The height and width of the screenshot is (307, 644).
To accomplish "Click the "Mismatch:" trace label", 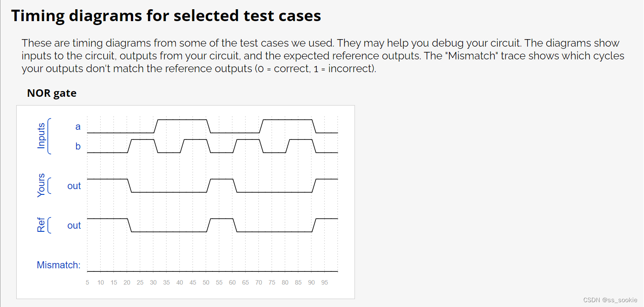I will click(x=58, y=265).
